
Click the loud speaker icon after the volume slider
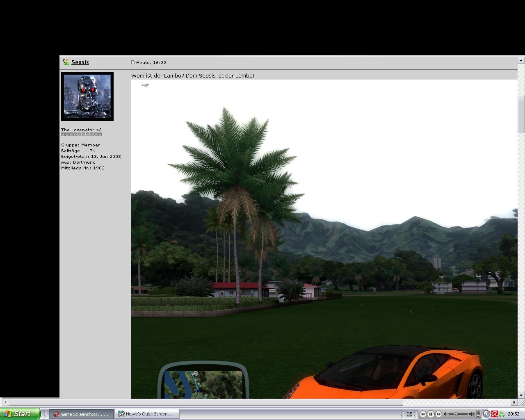tap(472, 414)
